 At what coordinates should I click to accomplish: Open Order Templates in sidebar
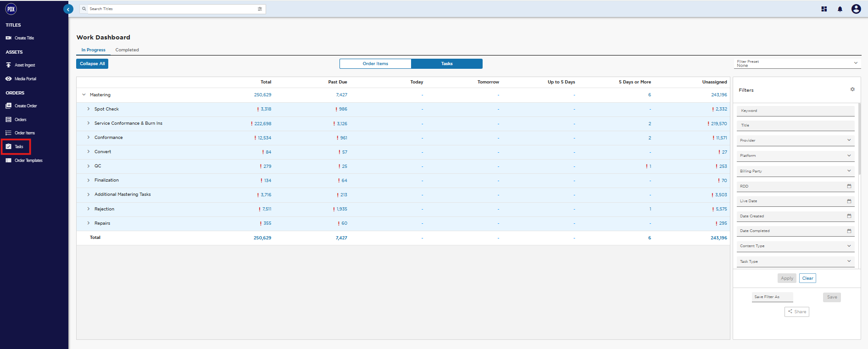click(x=24, y=161)
